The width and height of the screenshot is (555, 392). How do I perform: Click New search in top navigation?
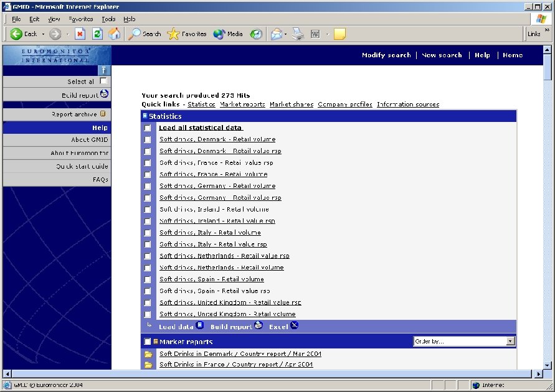[x=442, y=55]
